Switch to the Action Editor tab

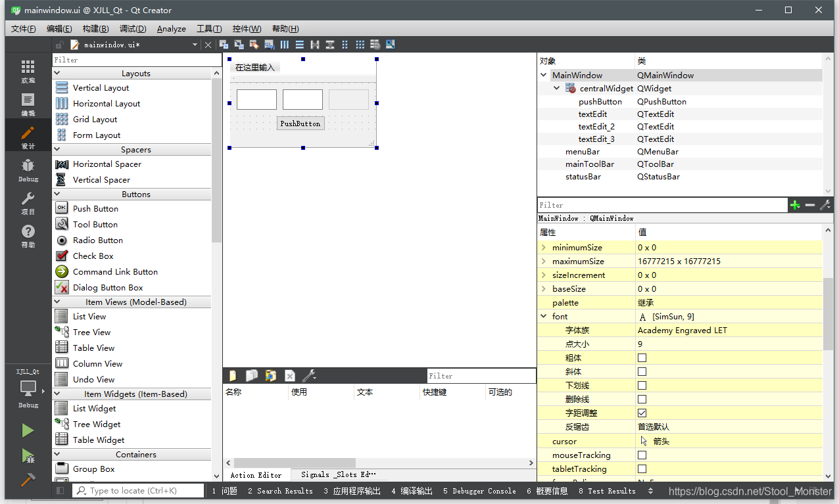click(256, 475)
